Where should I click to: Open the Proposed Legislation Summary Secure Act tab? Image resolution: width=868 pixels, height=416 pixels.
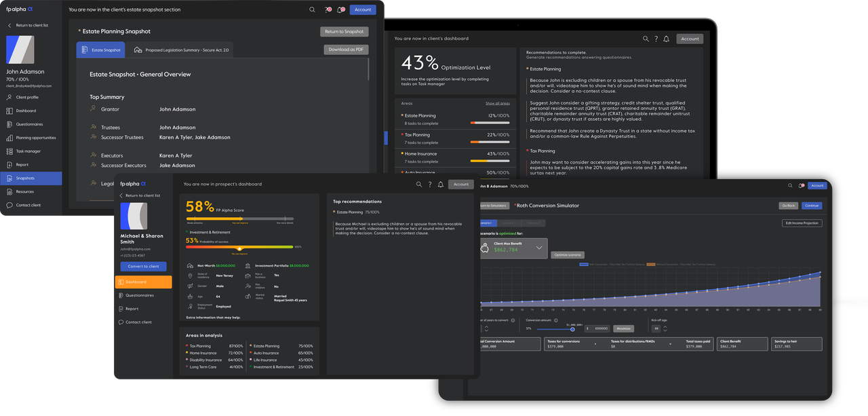point(182,50)
